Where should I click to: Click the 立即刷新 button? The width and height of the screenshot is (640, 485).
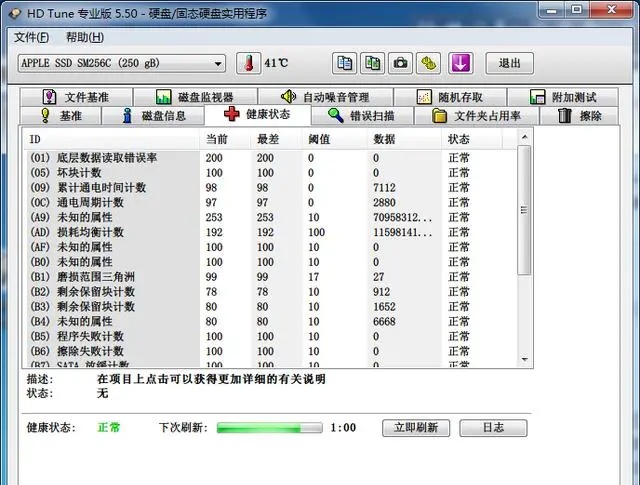[416, 428]
